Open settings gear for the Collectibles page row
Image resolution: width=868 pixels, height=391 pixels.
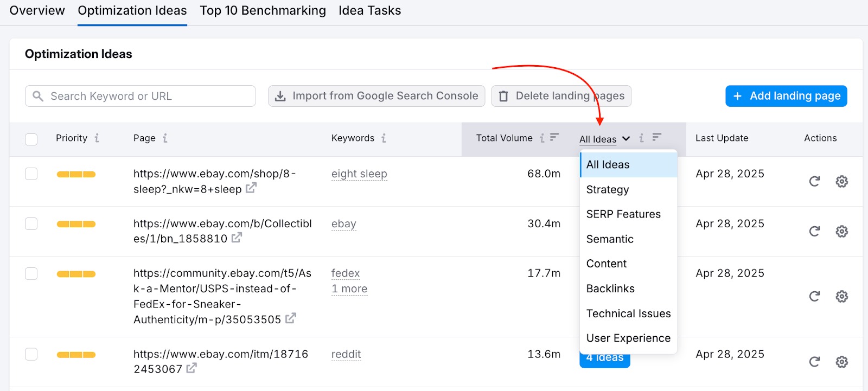pos(841,232)
